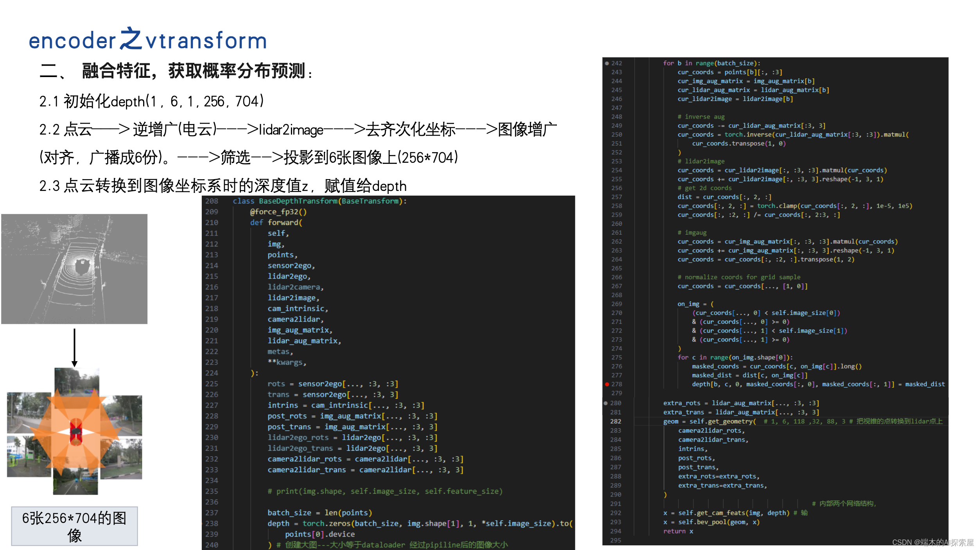The width and height of the screenshot is (980, 550).
Task: Click the 6张256*704的图像 text box
Action: point(74,526)
